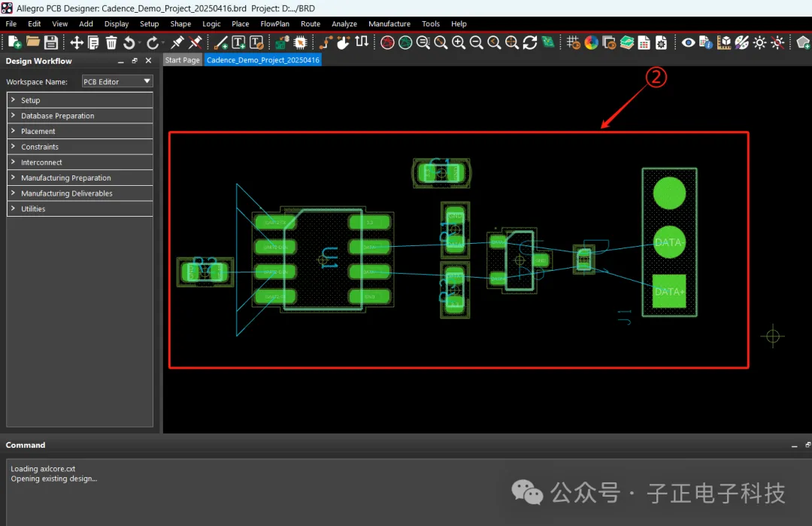
Task: Click the Zoom In magnifier
Action: [459, 42]
